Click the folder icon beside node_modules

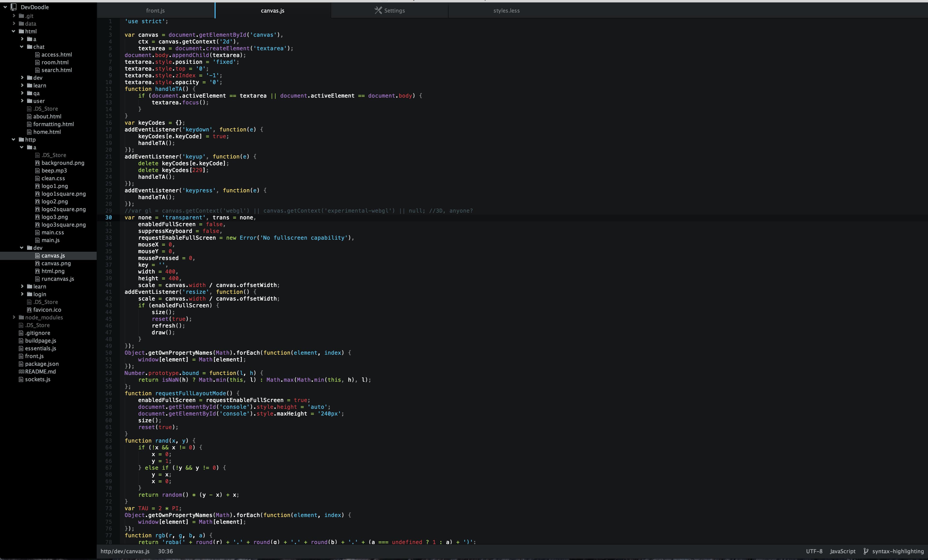click(x=22, y=317)
